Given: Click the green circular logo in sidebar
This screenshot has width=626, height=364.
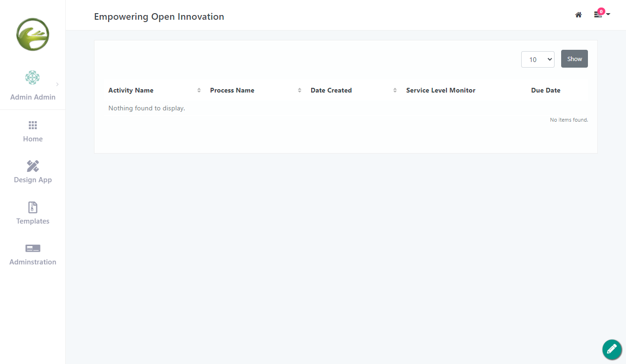Looking at the screenshot, I should (33, 34).
